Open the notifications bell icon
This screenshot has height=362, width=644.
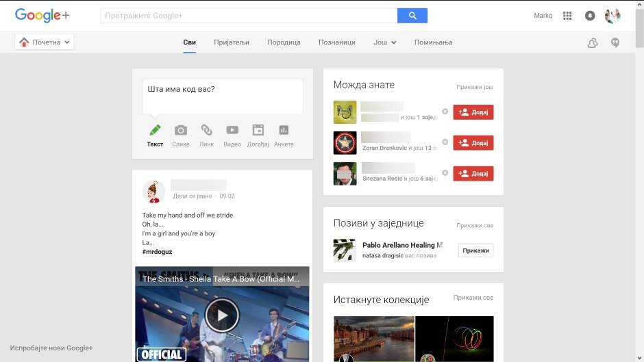point(590,16)
